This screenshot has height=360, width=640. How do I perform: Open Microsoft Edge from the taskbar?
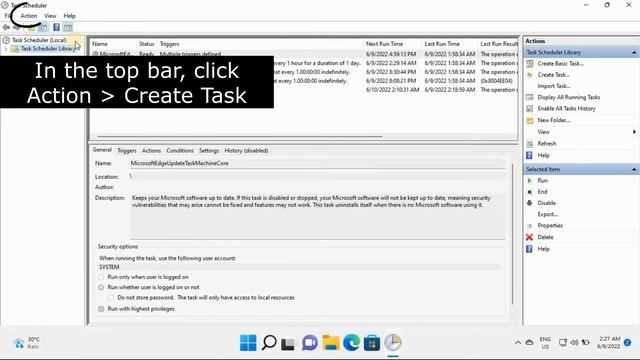click(351, 343)
